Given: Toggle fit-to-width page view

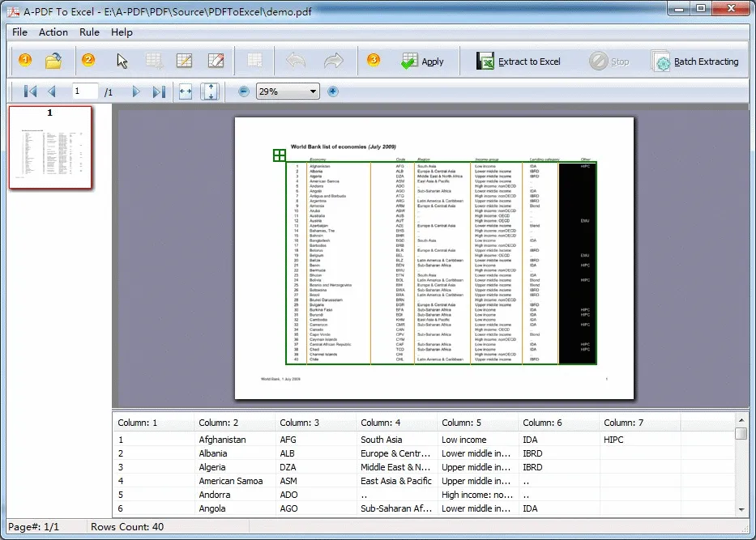Looking at the screenshot, I should click(x=186, y=91).
